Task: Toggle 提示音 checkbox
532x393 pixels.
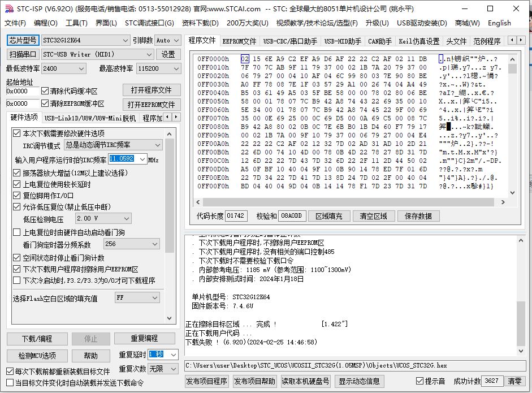Action: [419, 381]
